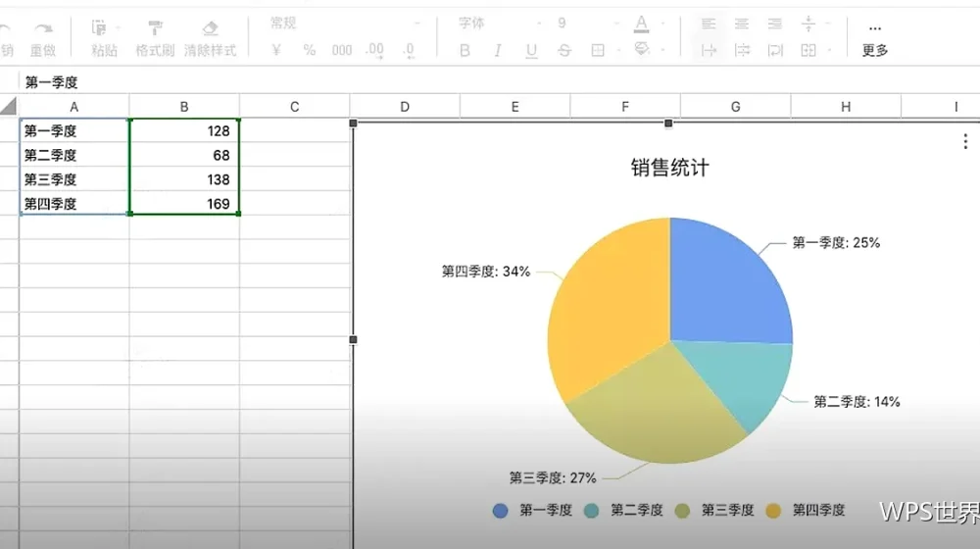
Task: Click the cell borders icon
Action: [x=598, y=50]
